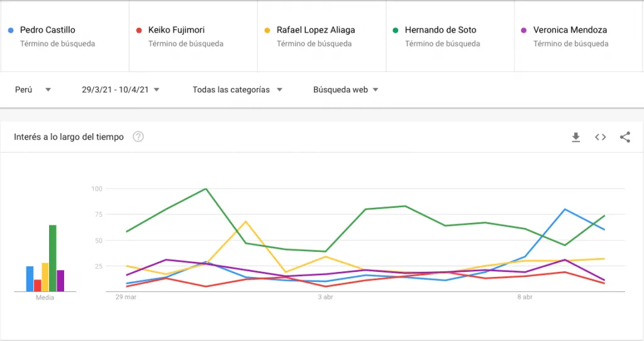Click 'Término de búsqueda' under Veronica Mendoza
Screen dimensions: 644x341
[571, 43]
